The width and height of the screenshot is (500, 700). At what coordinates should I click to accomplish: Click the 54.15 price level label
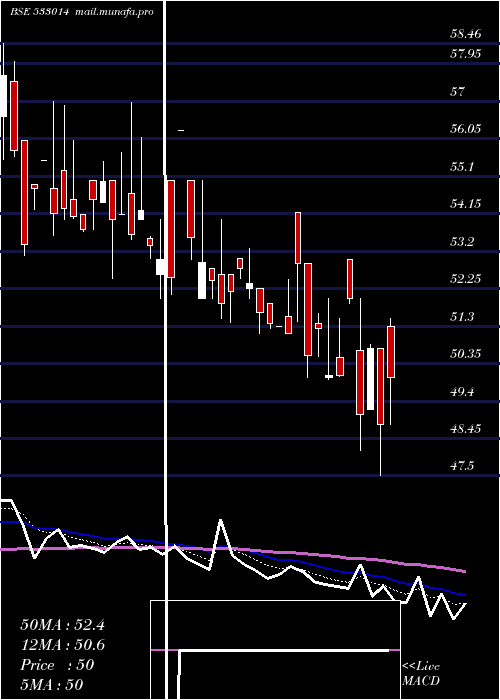click(x=466, y=204)
